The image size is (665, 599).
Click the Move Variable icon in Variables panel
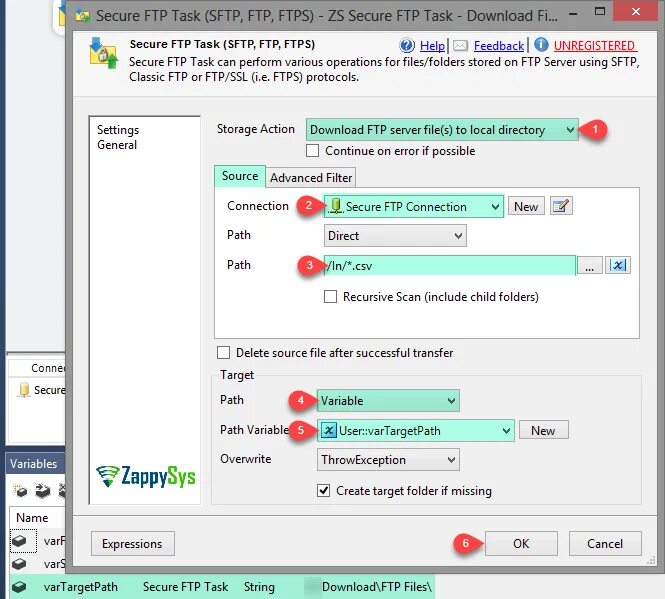(42, 491)
